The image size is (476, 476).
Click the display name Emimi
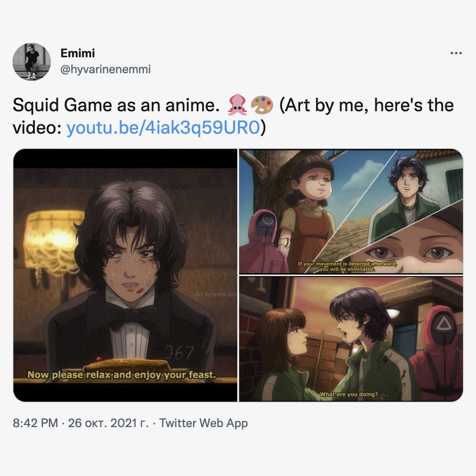78,53
